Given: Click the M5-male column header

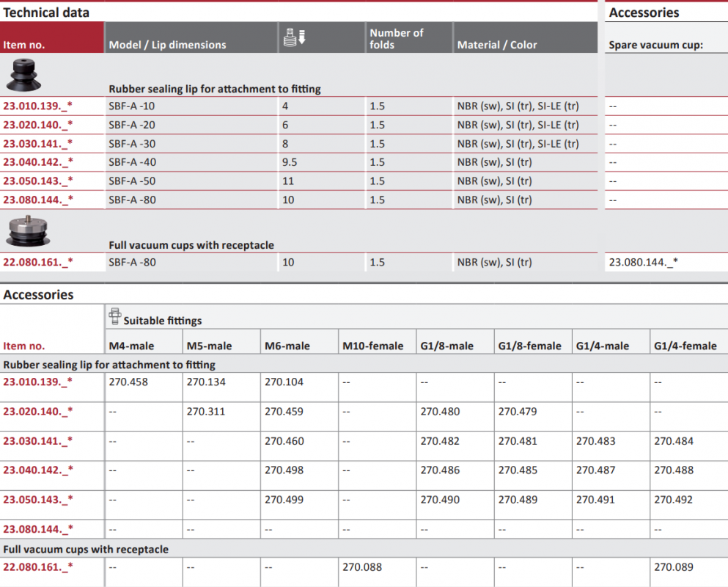Looking at the screenshot, I should click(x=210, y=346).
